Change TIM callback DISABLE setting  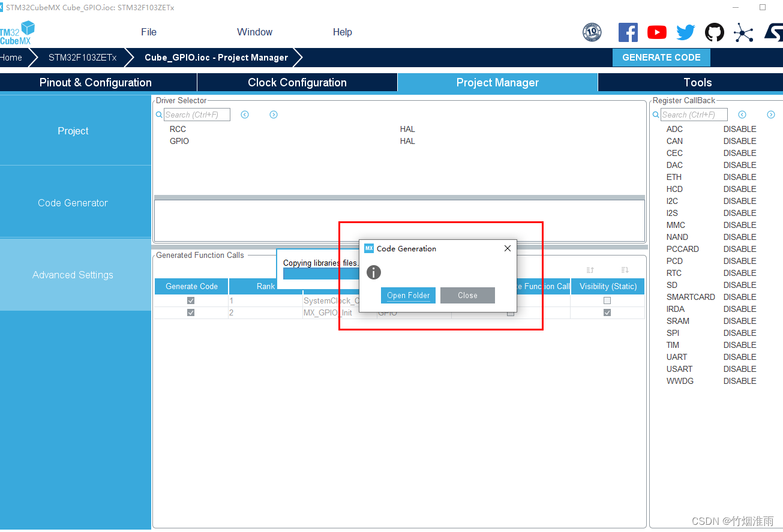point(740,345)
